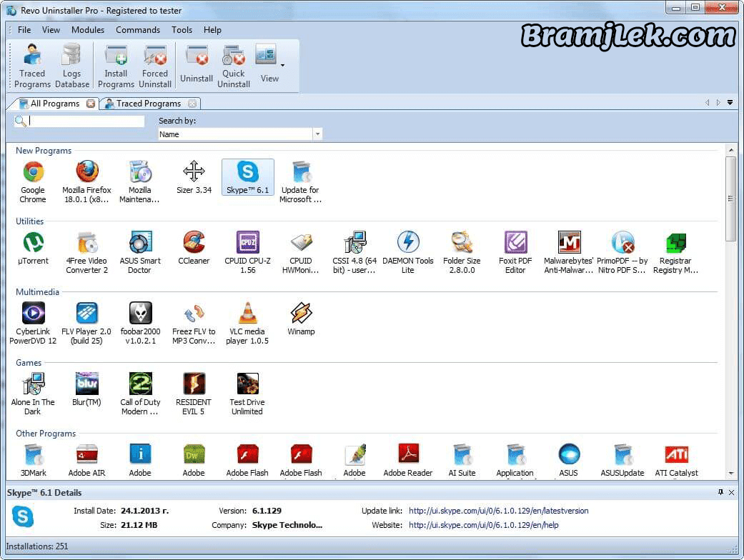The height and width of the screenshot is (560, 744).
Task: Open the Traced Programs toolbar module
Action: [31, 66]
